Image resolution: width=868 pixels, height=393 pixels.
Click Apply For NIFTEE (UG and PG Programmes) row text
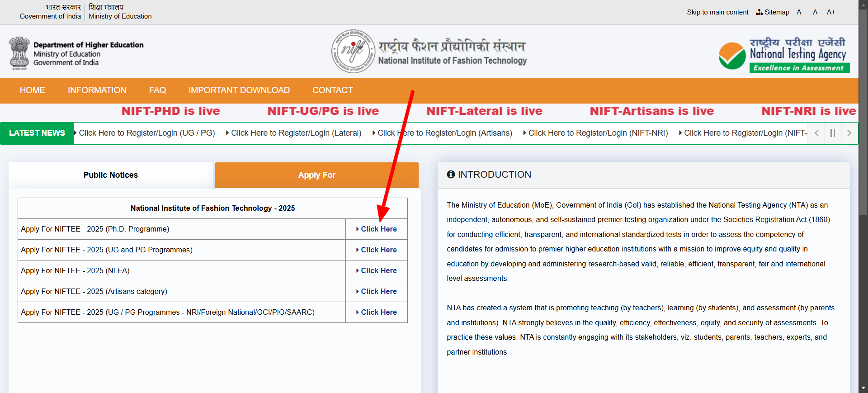coord(107,250)
